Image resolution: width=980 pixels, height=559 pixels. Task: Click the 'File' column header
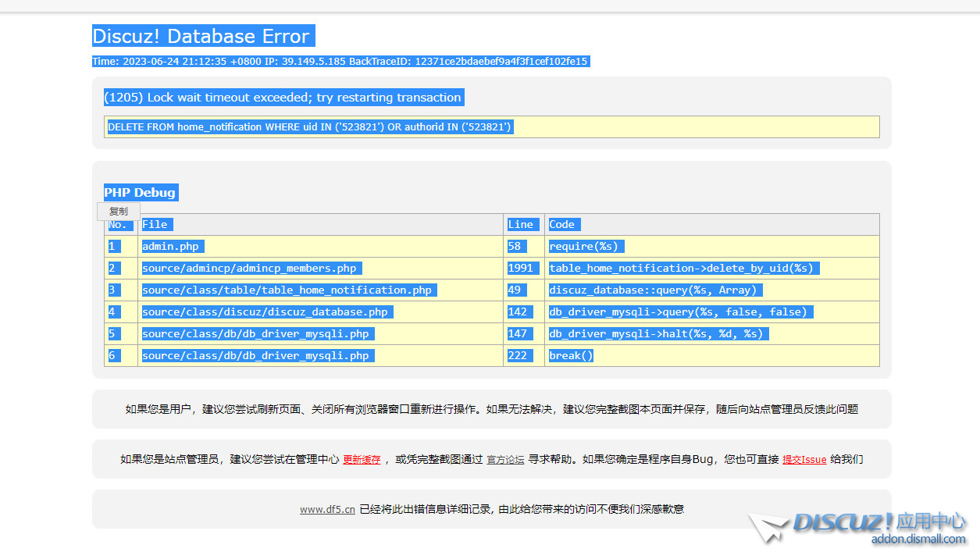156,224
